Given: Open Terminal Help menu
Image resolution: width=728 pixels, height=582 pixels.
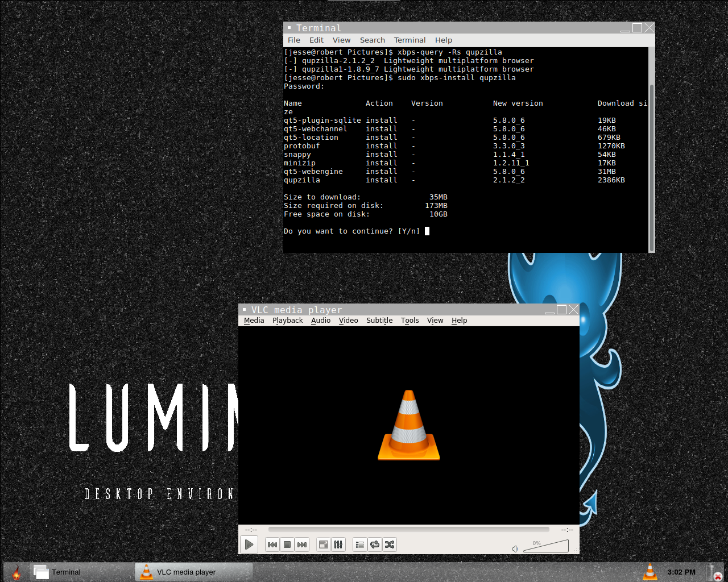Looking at the screenshot, I should pyautogui.click(x=444, y=40).
